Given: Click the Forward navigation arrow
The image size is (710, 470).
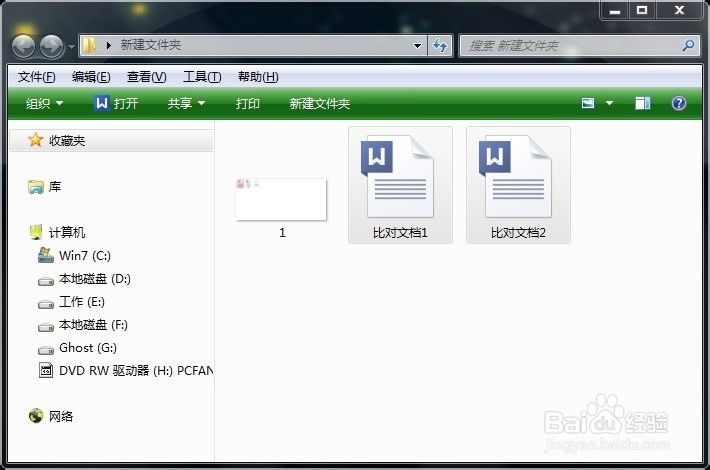Looking at the screenshot, I should point(51,46).
